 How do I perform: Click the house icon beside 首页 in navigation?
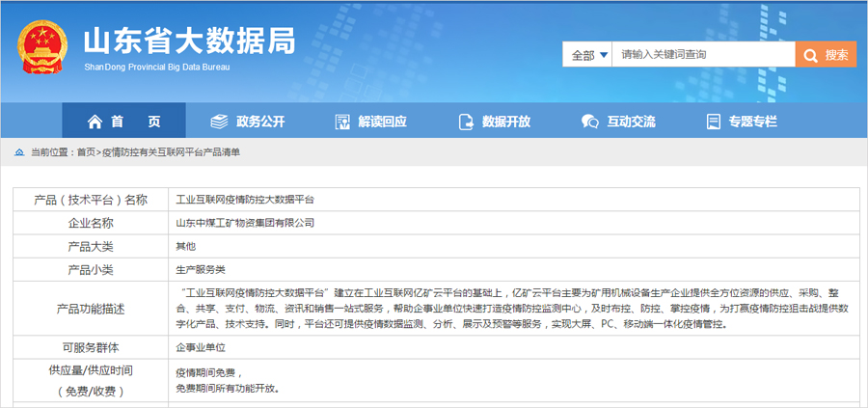pyautogui.click(x=95, y=122)
